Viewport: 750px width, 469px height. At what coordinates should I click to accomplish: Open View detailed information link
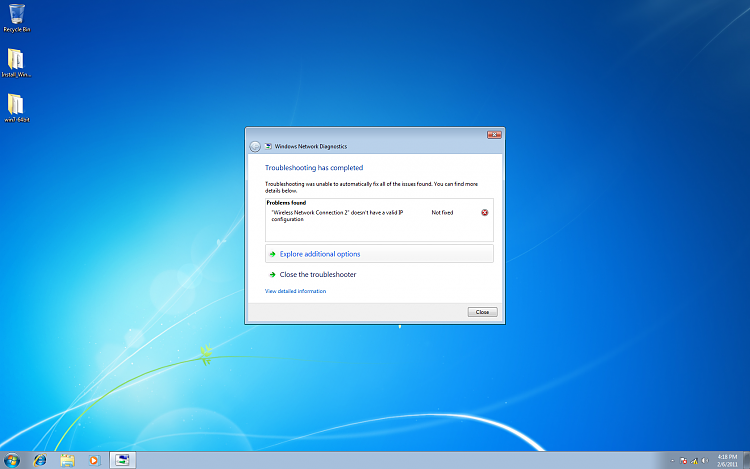[x=295, y=291]
